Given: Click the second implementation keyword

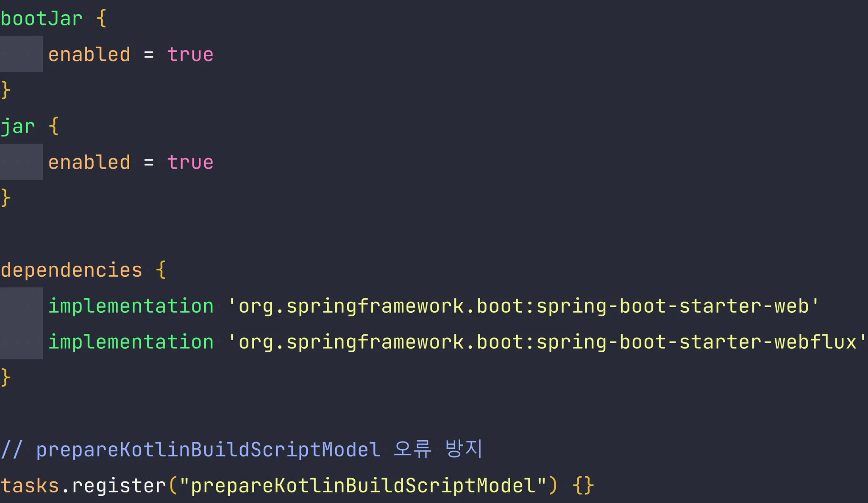Looking at the screenshot, I should pos(131,342).
